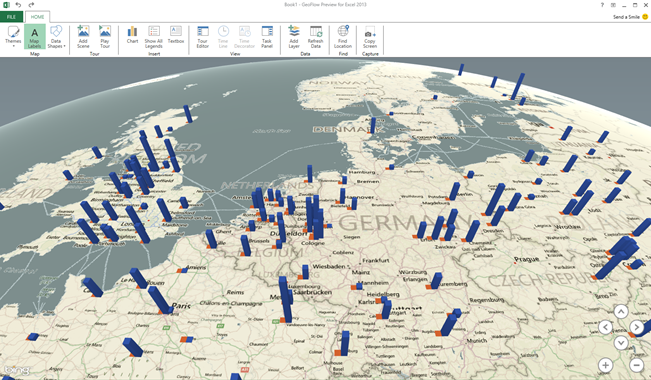
Task: Click the Heidelberg map label
Action: pyautogui.click(x=383, y=294)
